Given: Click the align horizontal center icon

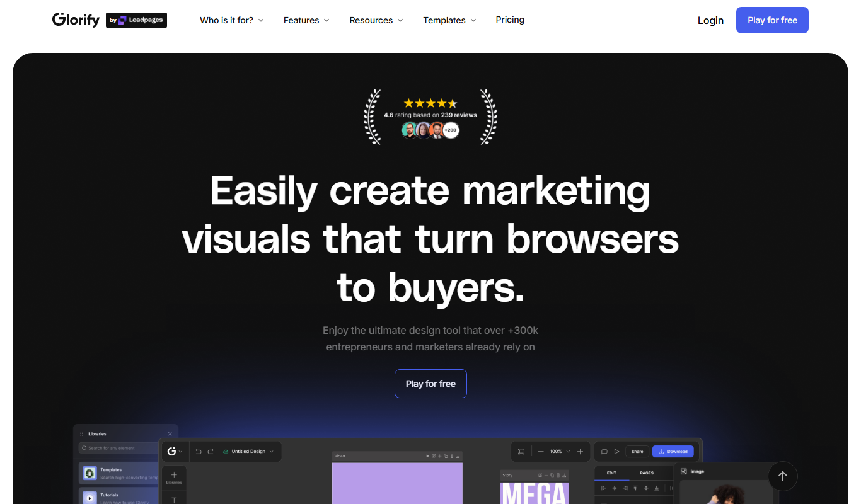Looking at the screenshot, I should 614,488.
